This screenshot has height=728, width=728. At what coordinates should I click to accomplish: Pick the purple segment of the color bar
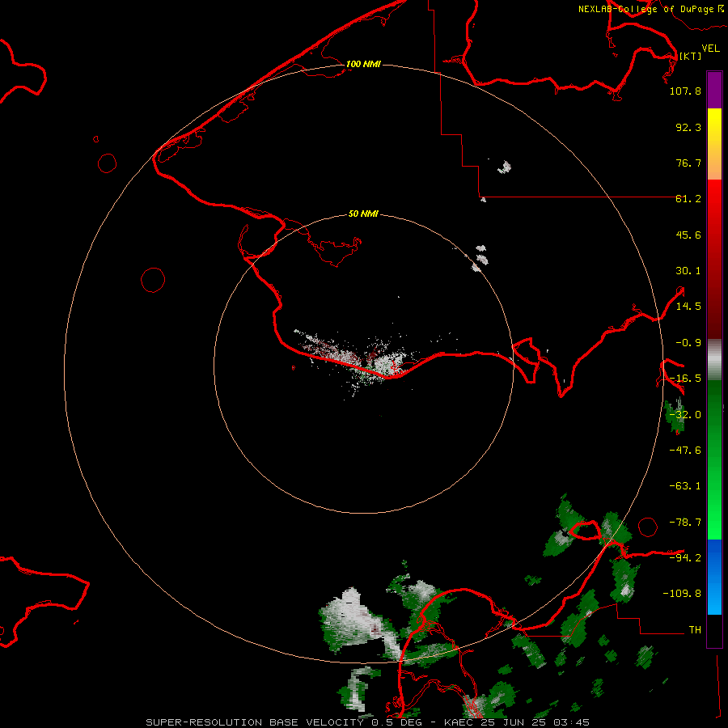(714, 91)
